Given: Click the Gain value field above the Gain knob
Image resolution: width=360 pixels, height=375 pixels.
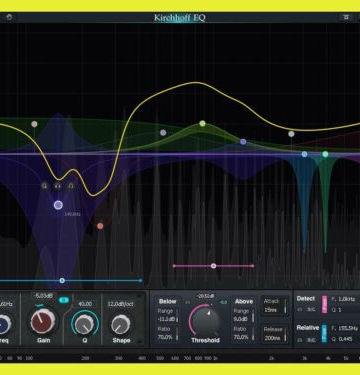Looking at the screenshot, I should [x=44, y=296].
